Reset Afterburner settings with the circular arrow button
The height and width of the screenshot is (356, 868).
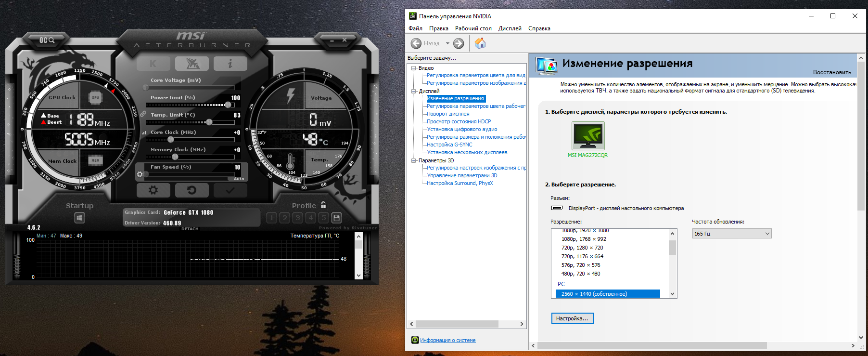(191, 190)
